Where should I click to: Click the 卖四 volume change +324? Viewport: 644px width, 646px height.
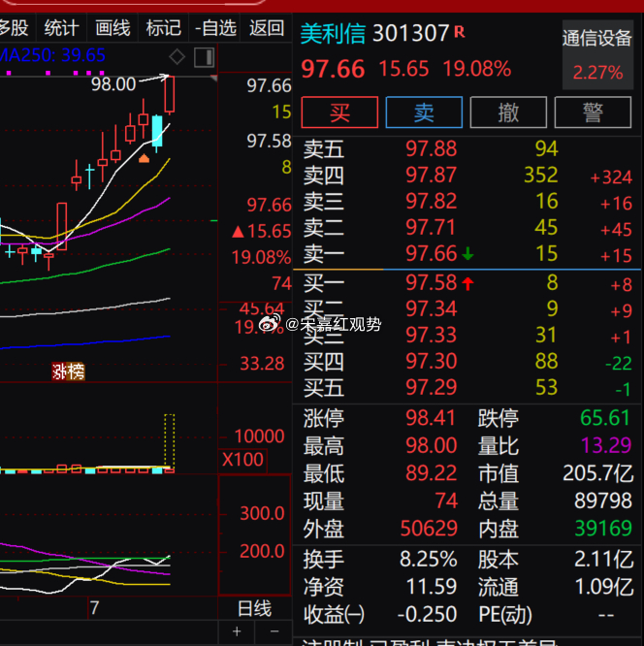coord(611,178)
